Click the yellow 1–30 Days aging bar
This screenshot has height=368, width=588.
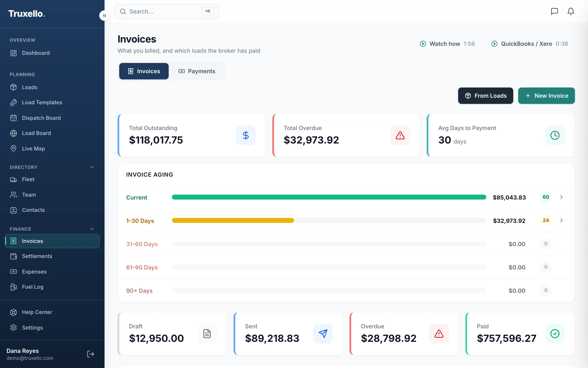coord(233,221)
